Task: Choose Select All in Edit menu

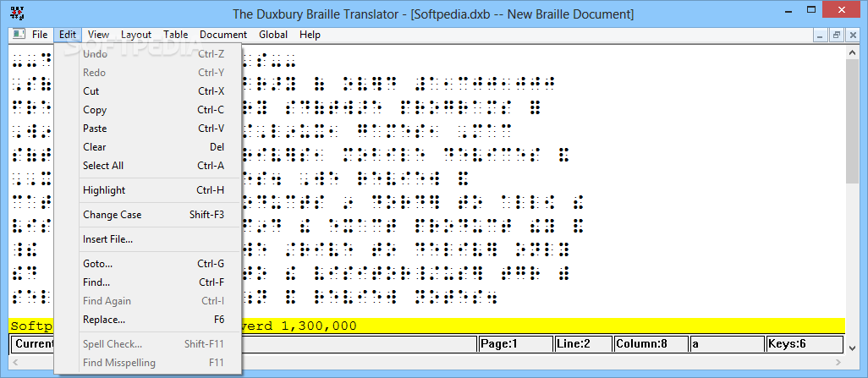Action: pyautogui.click(x=147, y=166)
